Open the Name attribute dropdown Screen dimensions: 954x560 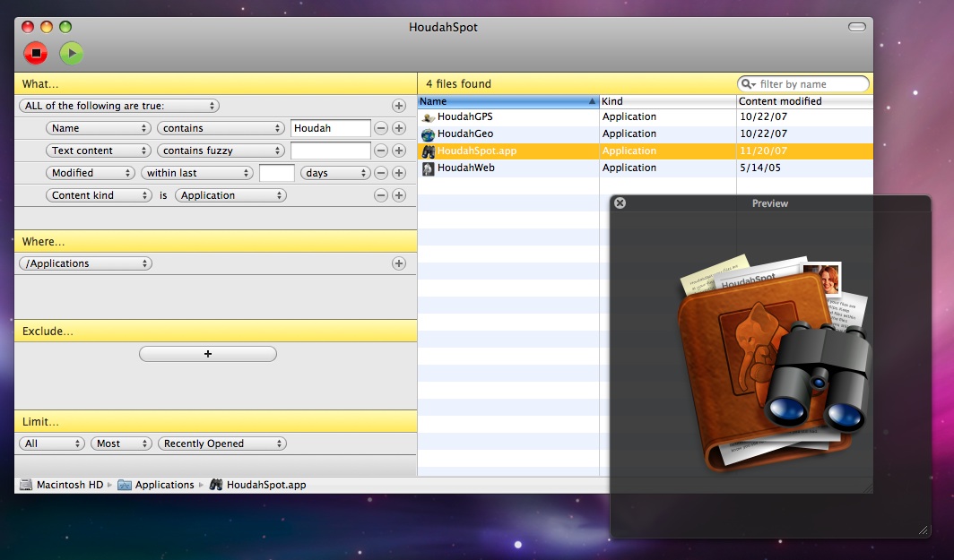(x=98, y=128)
